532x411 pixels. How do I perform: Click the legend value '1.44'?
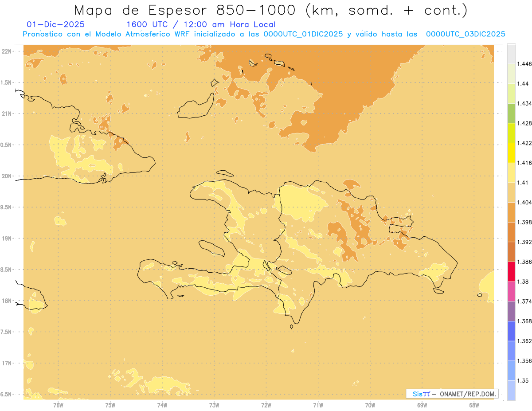[x=523, y=83]
